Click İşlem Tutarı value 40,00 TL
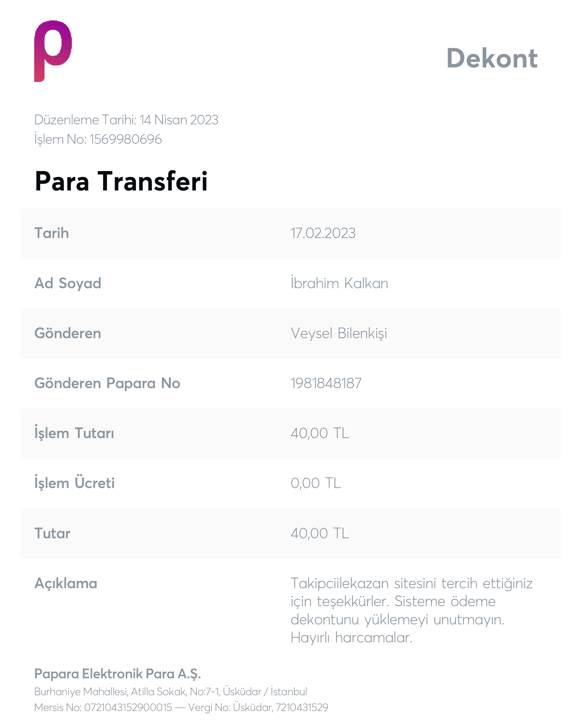This screenshot has height=728, width=581. click(320, 433)
